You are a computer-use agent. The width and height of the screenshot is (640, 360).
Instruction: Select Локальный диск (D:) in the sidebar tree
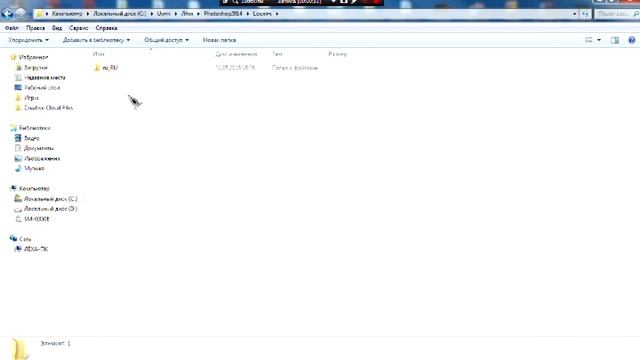click(50, 209)
